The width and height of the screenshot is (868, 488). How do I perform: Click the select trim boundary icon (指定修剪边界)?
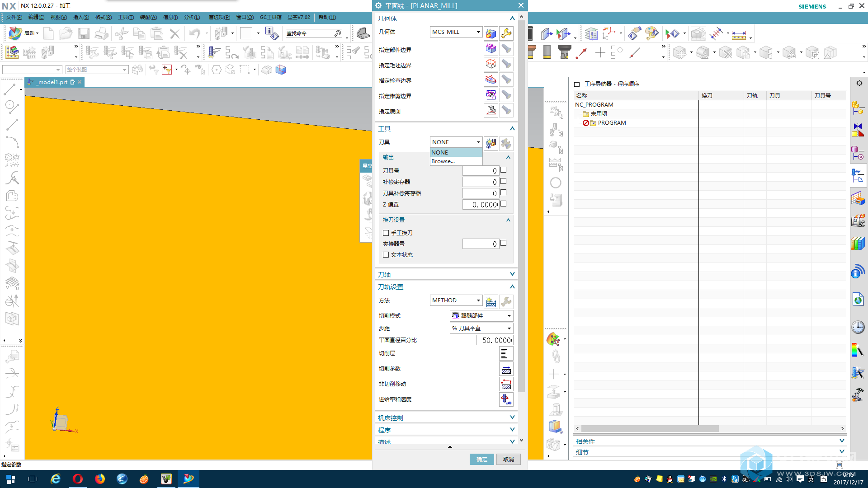[491, 95]
